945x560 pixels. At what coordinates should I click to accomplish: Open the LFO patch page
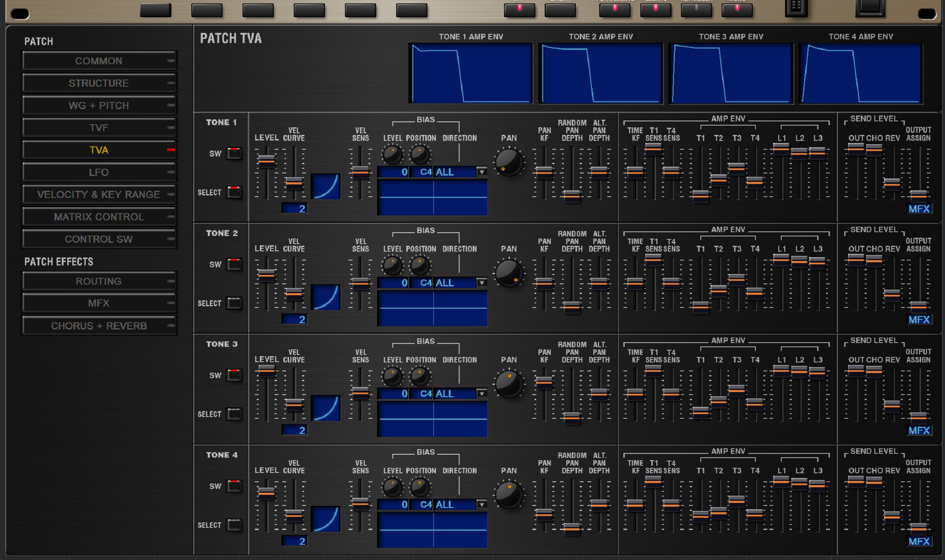[99, 172]
